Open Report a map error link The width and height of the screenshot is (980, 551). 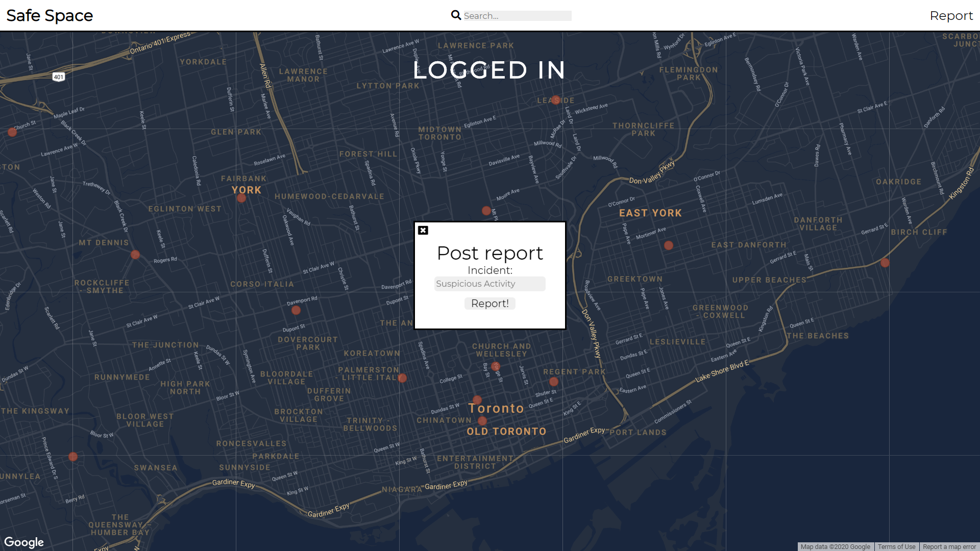coord(949,546)
